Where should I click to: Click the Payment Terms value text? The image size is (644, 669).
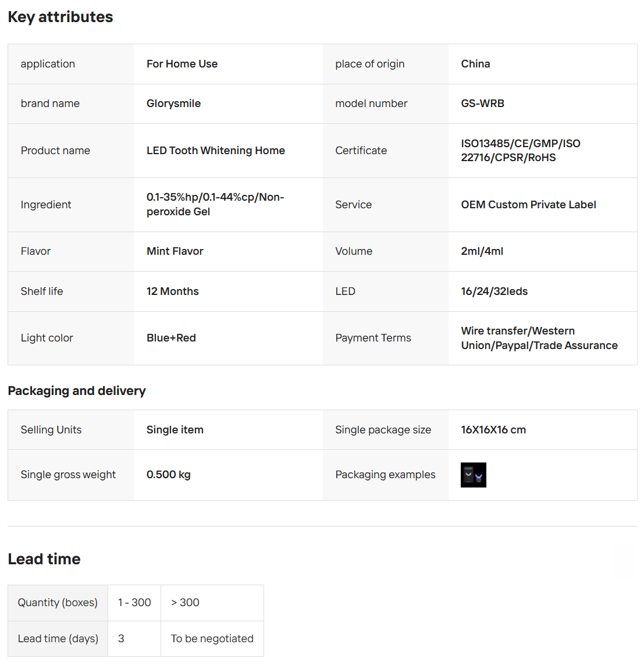coord(539,338)
